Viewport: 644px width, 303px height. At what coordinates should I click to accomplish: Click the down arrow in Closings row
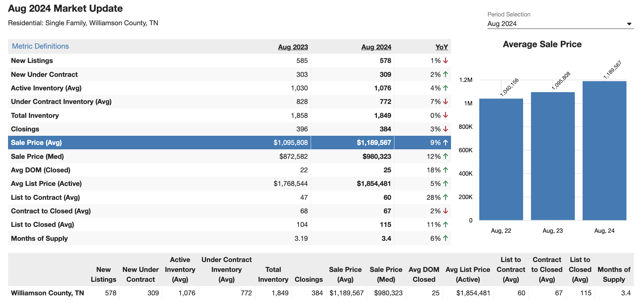point(446,129)
